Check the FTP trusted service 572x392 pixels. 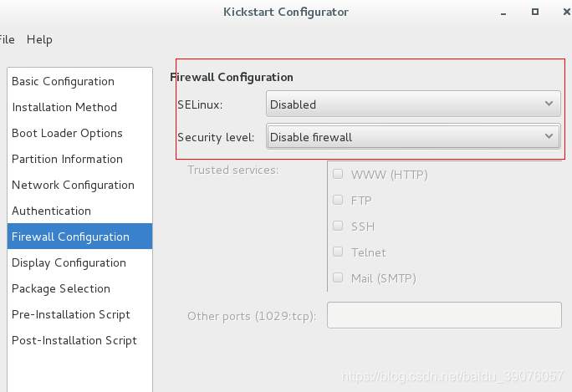pos(338,201)
